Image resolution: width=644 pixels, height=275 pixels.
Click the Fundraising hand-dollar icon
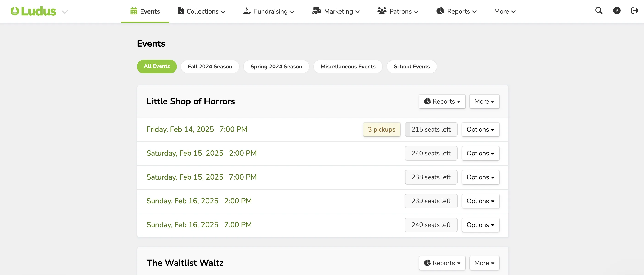click(x=247, y=11)
